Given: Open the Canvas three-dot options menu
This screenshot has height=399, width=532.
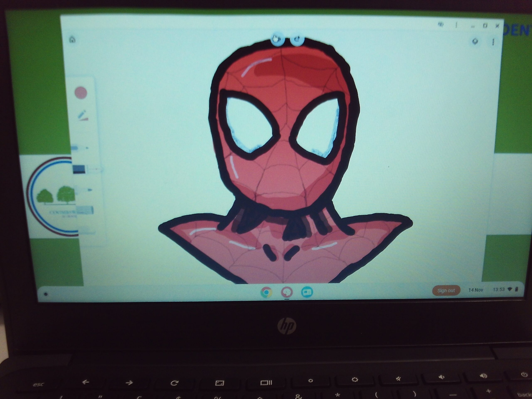Looking at the screenshot, I should [493, 42].
